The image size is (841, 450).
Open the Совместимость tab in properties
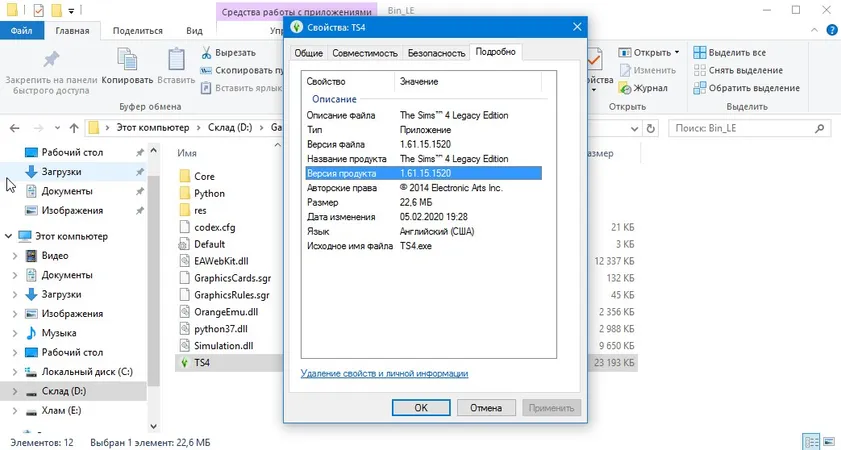coord(365,53)
